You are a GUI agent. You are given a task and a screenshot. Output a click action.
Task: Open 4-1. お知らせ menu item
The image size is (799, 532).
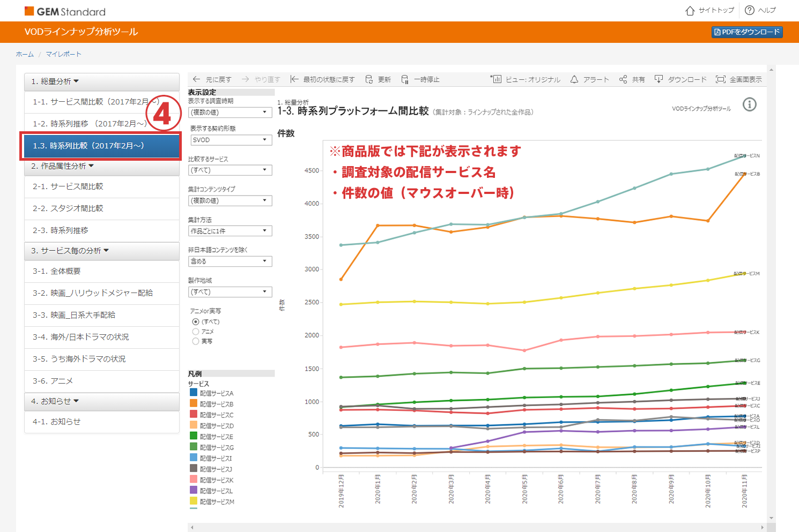click(x=102, y=422)
